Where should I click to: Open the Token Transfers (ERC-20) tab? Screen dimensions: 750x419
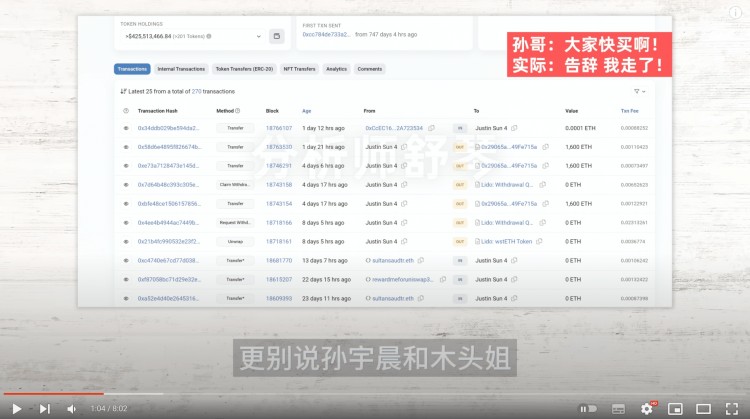point(243,69)
